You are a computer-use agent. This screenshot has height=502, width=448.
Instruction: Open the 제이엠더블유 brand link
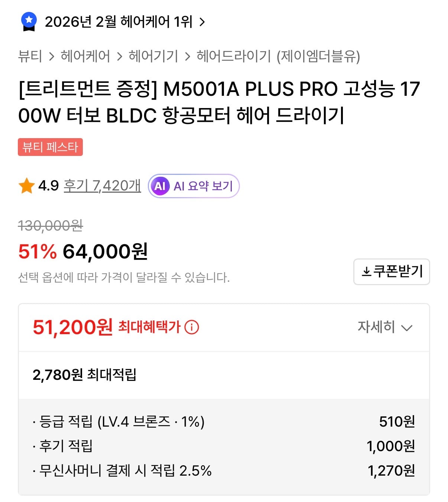318,56
